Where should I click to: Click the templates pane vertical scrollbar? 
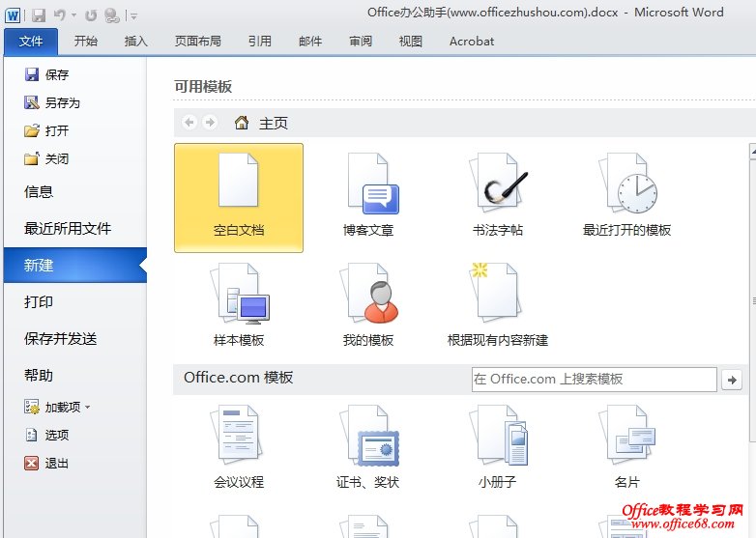point(753,301)
